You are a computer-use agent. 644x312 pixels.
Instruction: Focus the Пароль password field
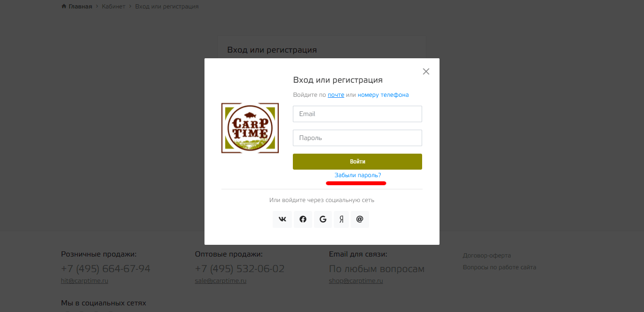pos(357,138)
